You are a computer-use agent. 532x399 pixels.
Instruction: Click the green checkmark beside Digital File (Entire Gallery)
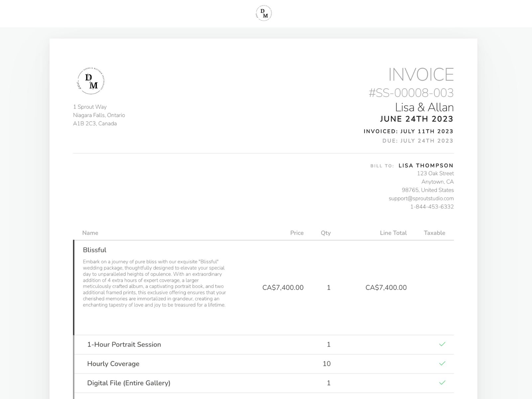(442, 383)
